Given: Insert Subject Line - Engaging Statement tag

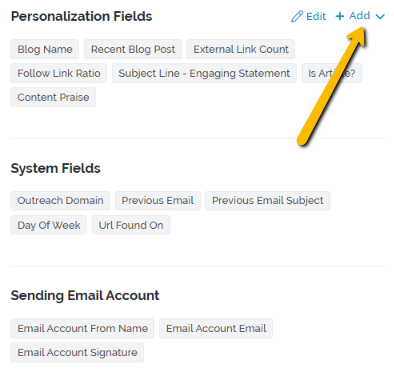Looking at the screenshot, I should 204,73.
